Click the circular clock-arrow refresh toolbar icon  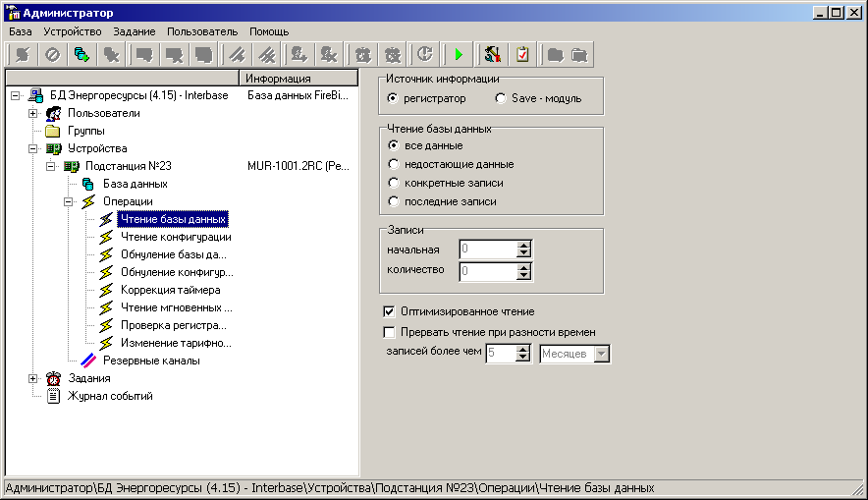tap(425, 54)
